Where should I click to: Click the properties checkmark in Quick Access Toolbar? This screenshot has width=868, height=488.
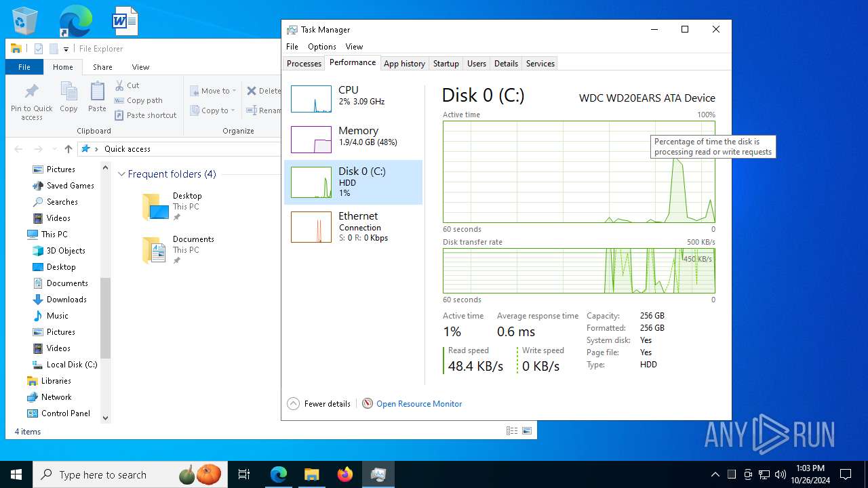(39, 49)
